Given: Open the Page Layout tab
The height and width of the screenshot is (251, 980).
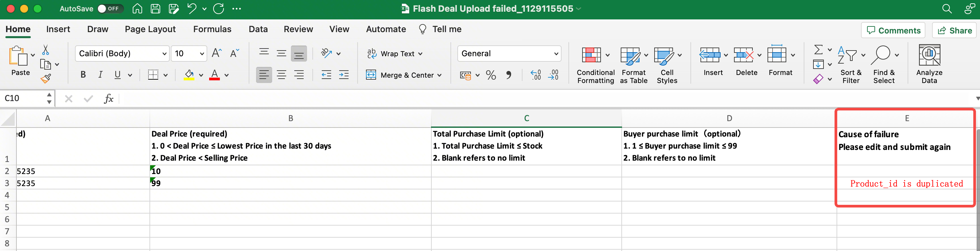Looking at the screenshot, I should [x=150, y=29].
